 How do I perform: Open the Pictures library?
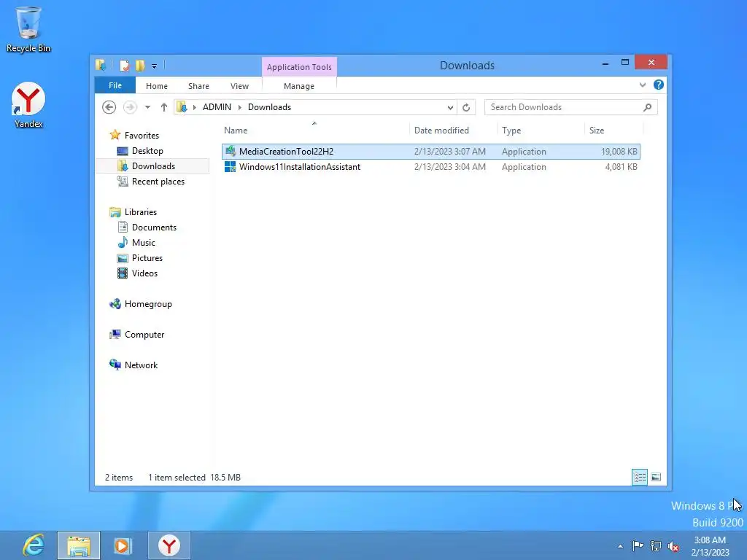click(x=147, y=257)
